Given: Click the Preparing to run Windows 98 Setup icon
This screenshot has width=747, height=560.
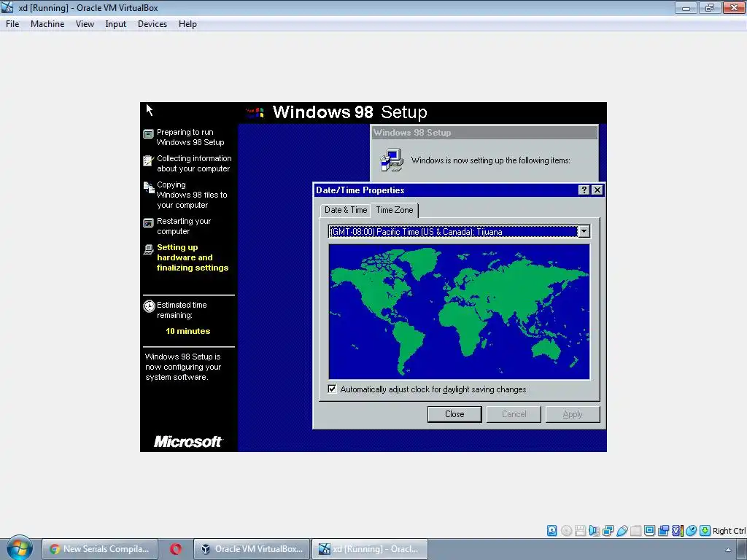Looking at the screenshot, I should pos(149,134).
